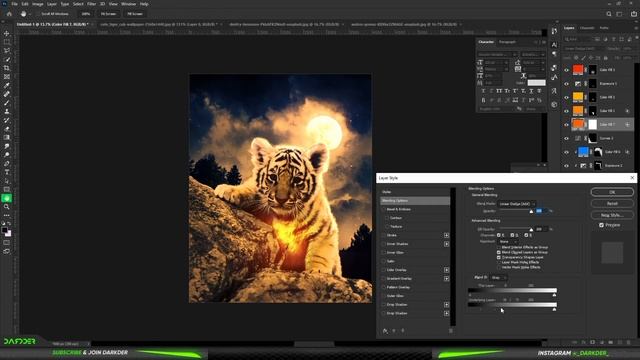This screenshot has height=360, width=640.
Task: Click OK in Layer Style dialog
Action: [612, 192]
